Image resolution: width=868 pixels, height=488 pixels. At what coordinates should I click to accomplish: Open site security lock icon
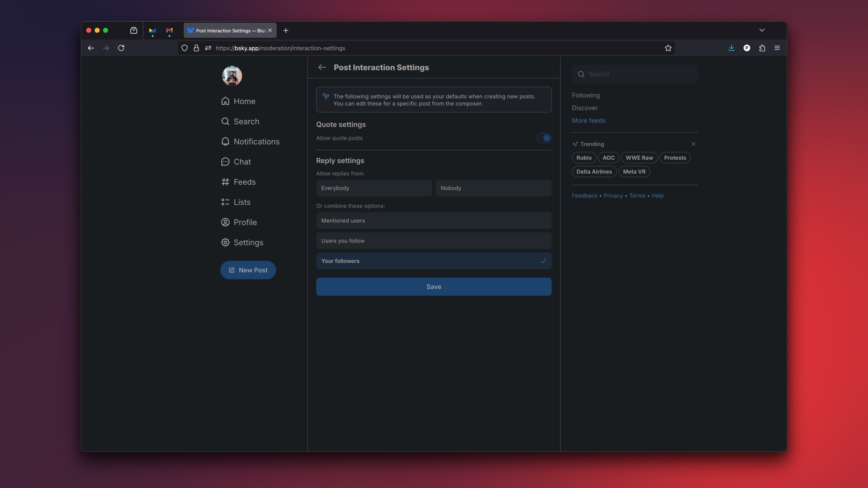pyautogui.click(x=196, y=48)
